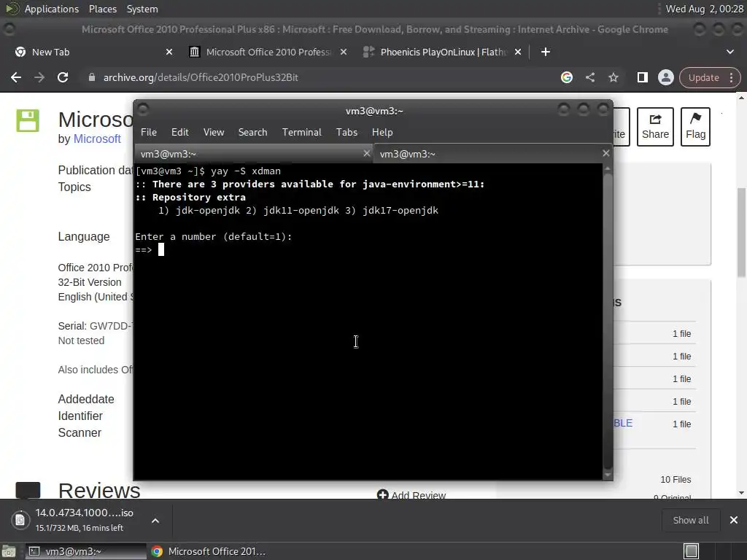Expand download options chevron for ISO

tap(155, 521)
